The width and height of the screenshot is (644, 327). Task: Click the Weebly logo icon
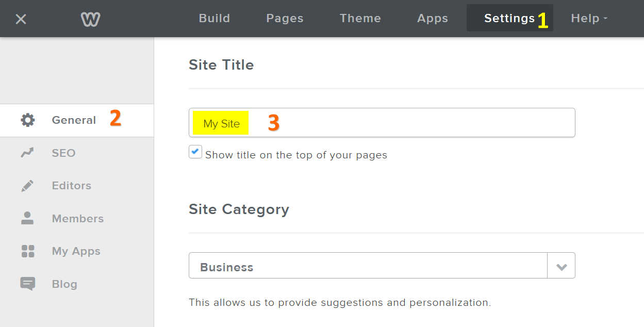tap(90, 20)
